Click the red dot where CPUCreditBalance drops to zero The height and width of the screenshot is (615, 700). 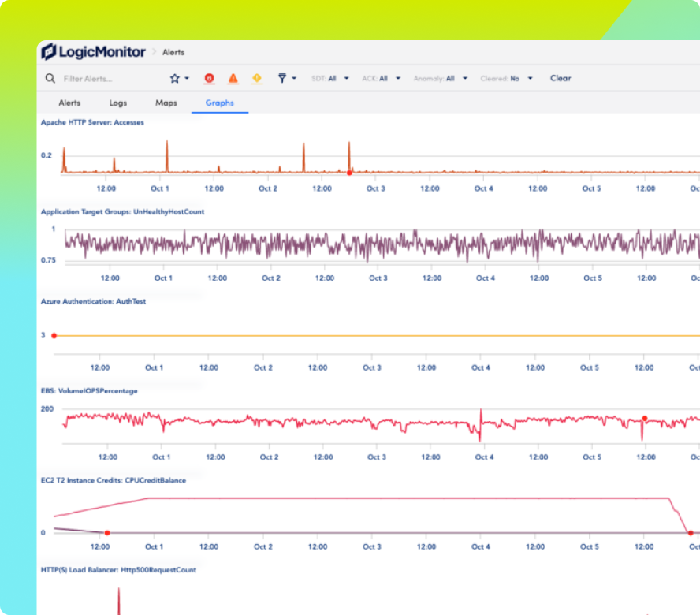(691, 533)
